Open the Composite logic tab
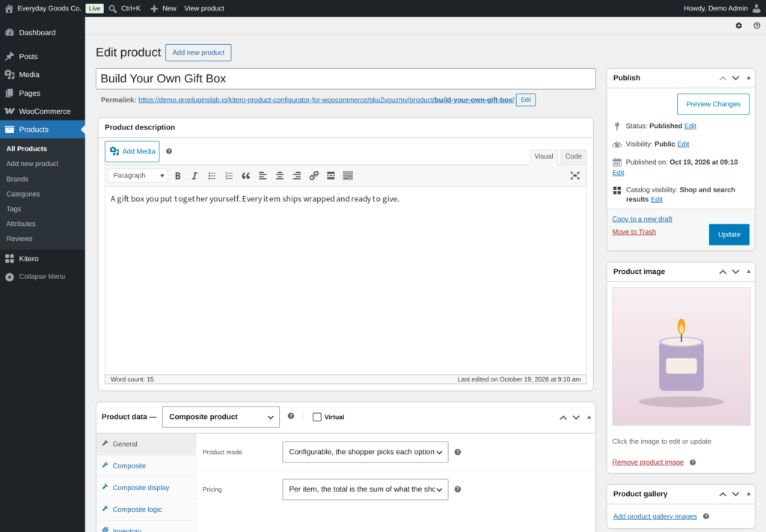 click(x=146, y=510)
